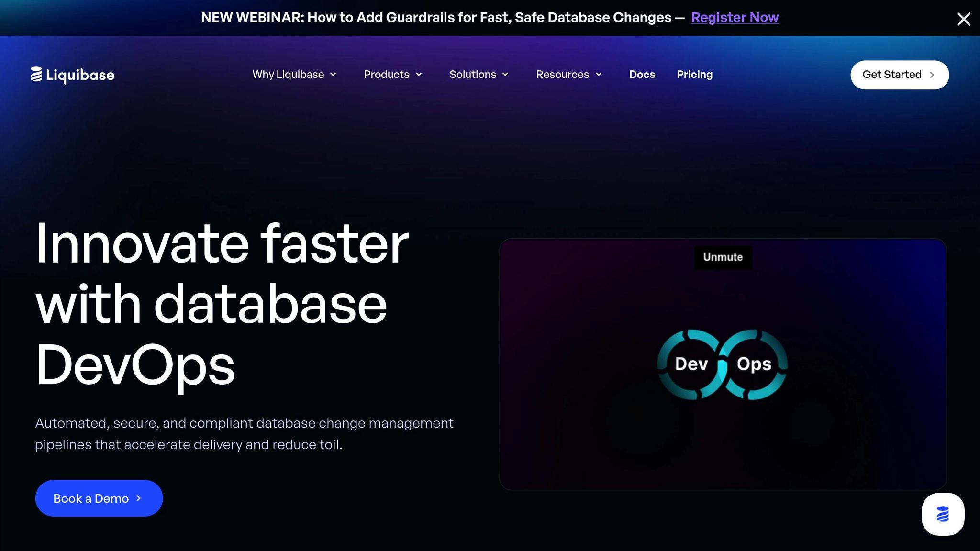Open the Docs page

pos(642,75)
